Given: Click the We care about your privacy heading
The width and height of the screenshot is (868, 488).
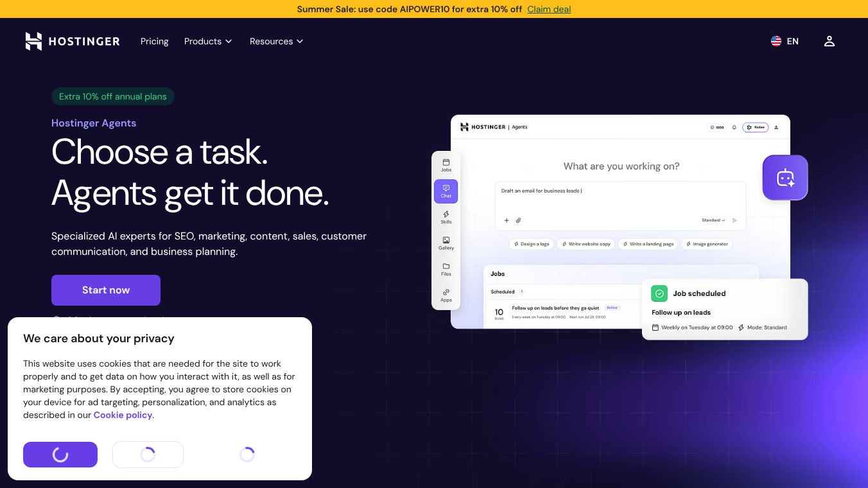Looking at the screenshot, I should (99, 338).
